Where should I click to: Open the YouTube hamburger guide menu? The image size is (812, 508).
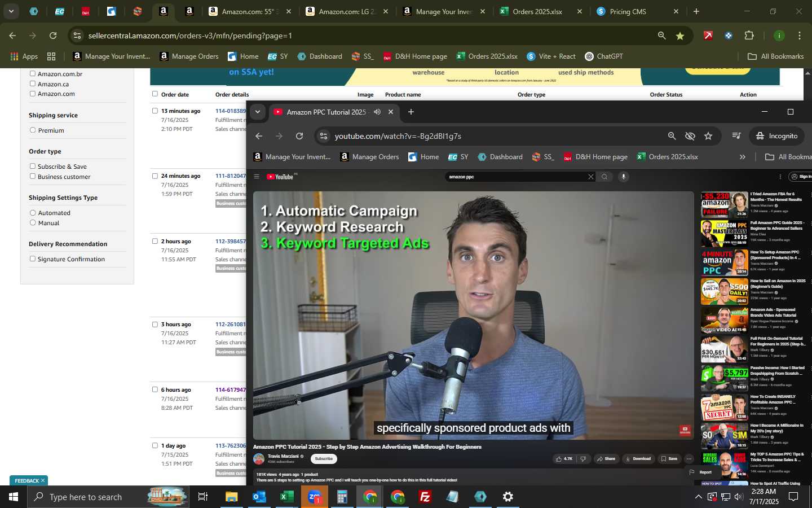pyautogui.click(x=257, y=177)
